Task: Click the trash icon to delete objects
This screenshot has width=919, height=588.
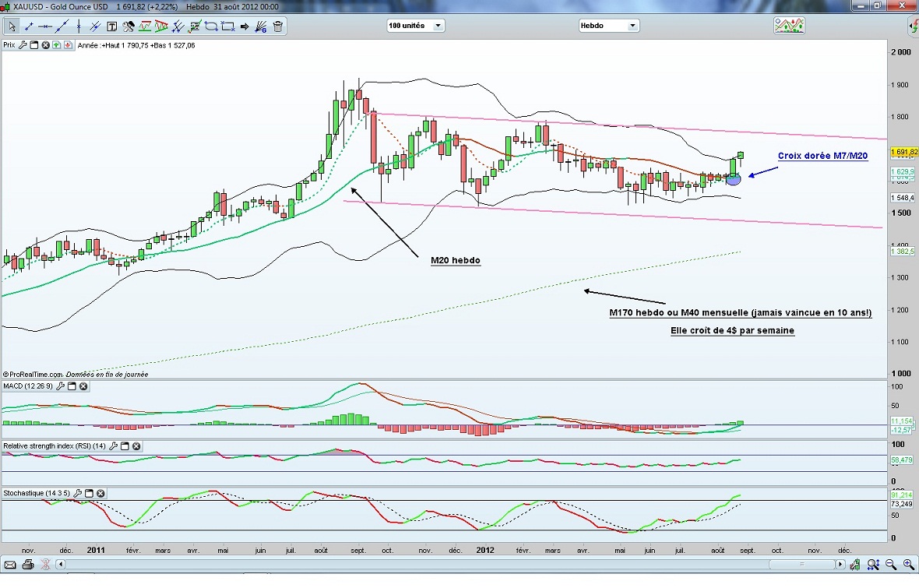Action: [278, 26]
